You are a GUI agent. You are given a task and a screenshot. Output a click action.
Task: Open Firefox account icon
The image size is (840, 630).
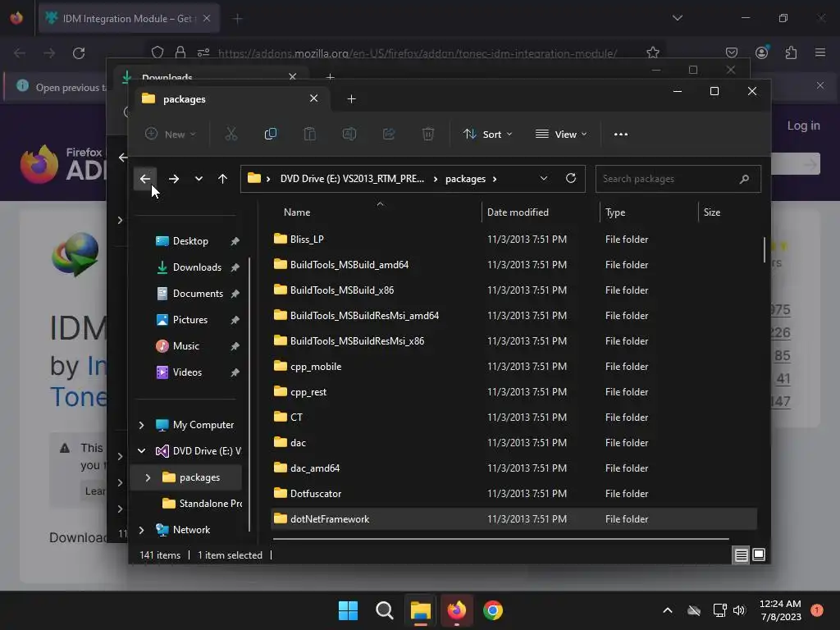762,52
